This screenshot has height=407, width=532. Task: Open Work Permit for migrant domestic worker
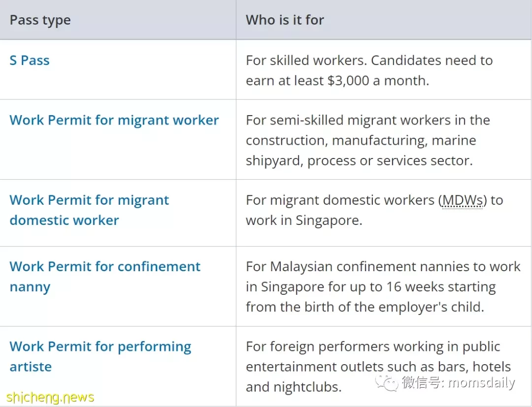[89, 210]
